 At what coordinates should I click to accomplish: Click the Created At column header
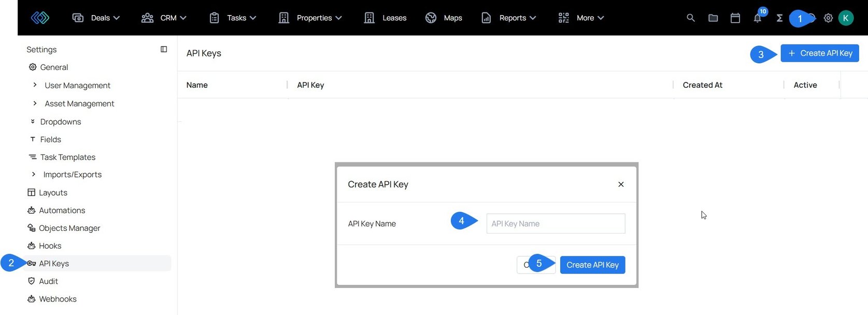click(702, 85)
